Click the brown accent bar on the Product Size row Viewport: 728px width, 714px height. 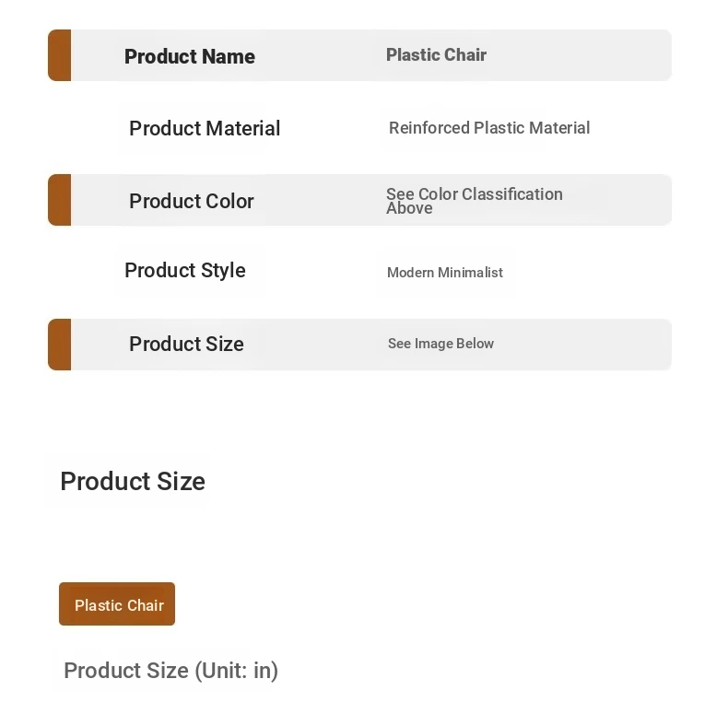60,345
